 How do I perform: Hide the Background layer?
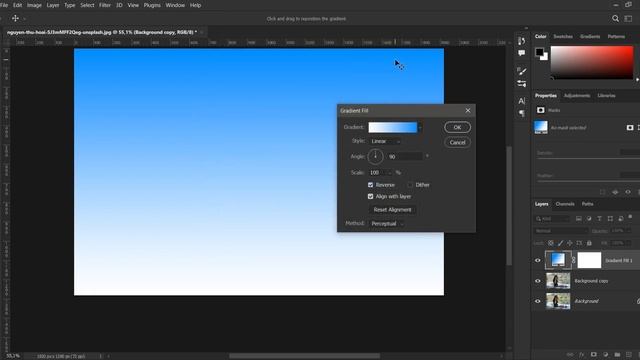(x=538, y=301)
